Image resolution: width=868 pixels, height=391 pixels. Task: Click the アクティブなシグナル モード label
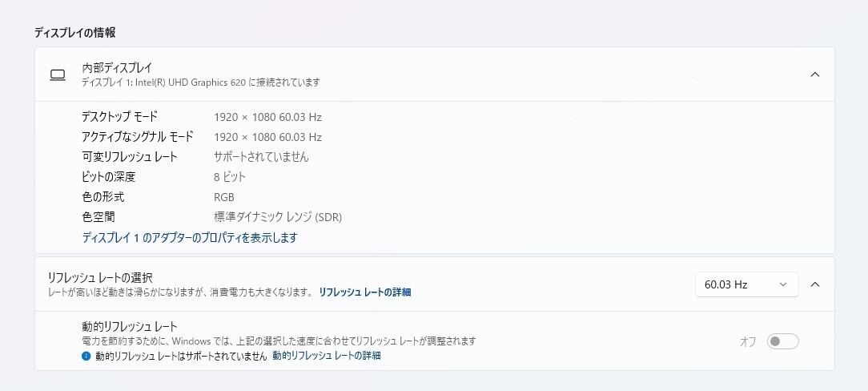click(x=137, y=137)
